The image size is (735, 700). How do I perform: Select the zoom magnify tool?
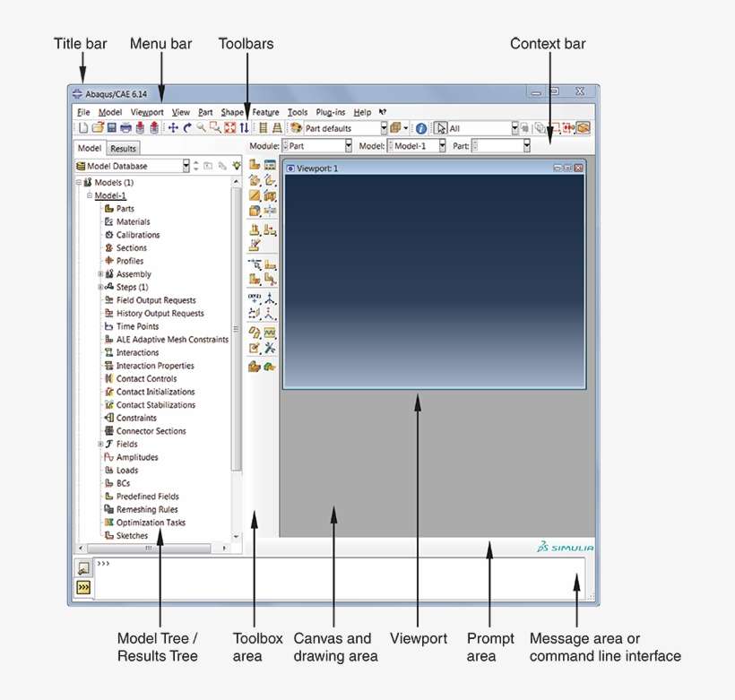pyautogui.click(x=201, y=127)
